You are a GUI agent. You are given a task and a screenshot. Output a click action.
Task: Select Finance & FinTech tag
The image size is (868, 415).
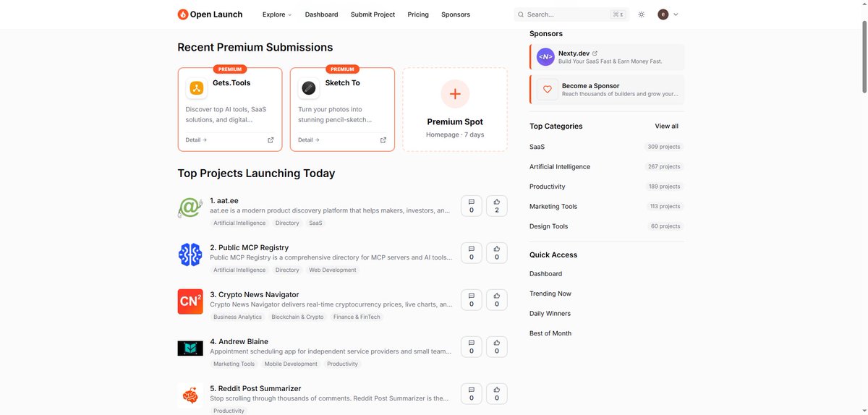357,317
